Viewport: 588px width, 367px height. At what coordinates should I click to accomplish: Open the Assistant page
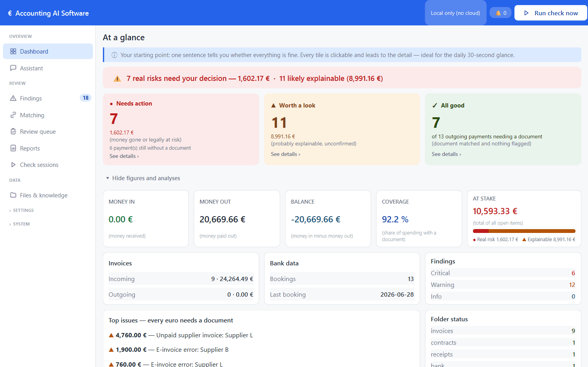(48, 68)
